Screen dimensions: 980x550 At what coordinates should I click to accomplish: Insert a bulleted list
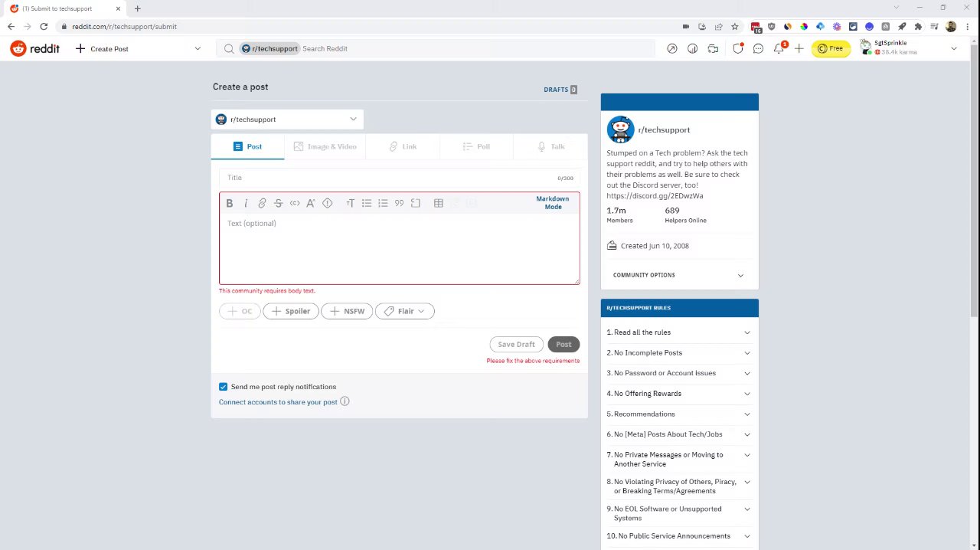tap(367, 203)
